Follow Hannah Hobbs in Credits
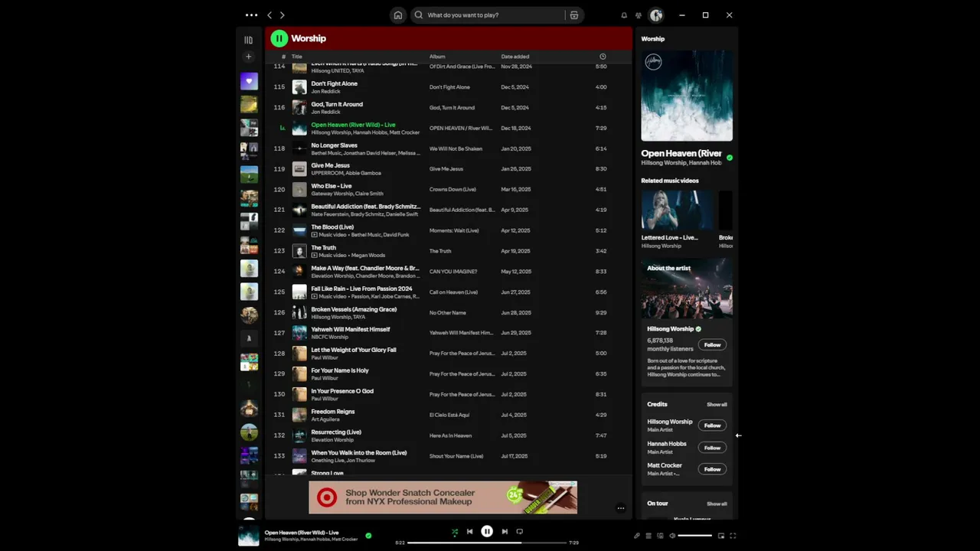The width and height of the screenshot is (980, 551). 713,448
